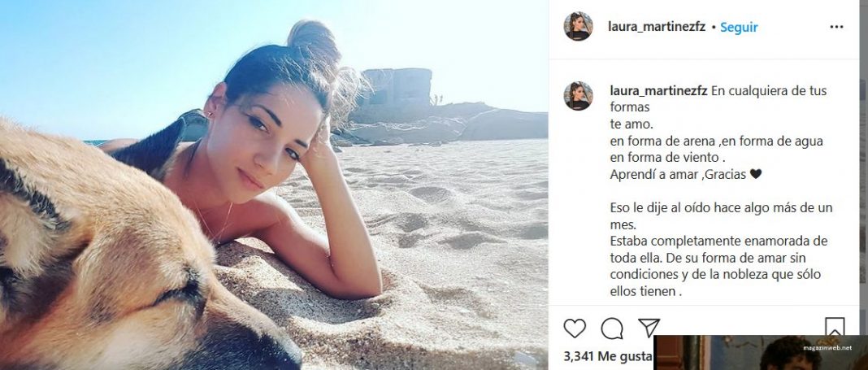This screenshot has width=868, height=370.
Task: Open comments via speech bubble icon
Action: point(612,329)
